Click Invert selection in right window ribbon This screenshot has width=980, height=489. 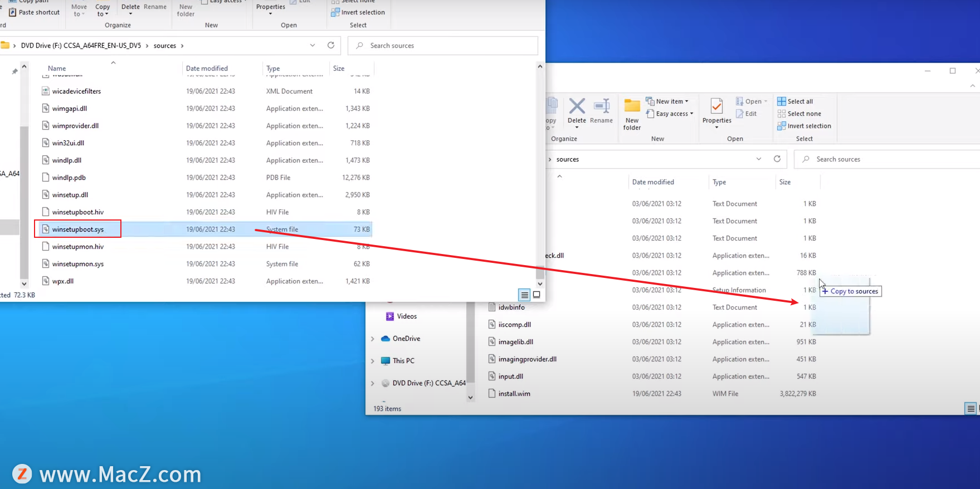[804, 126]
